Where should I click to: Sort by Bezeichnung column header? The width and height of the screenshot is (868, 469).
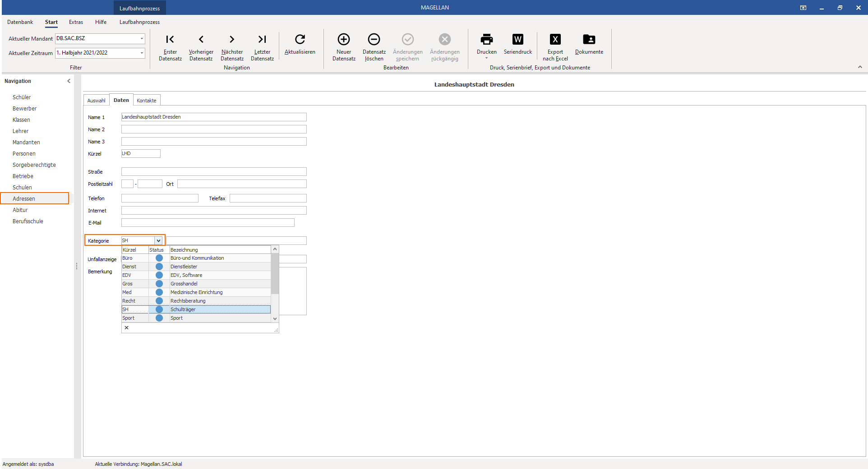coord(220,250)
